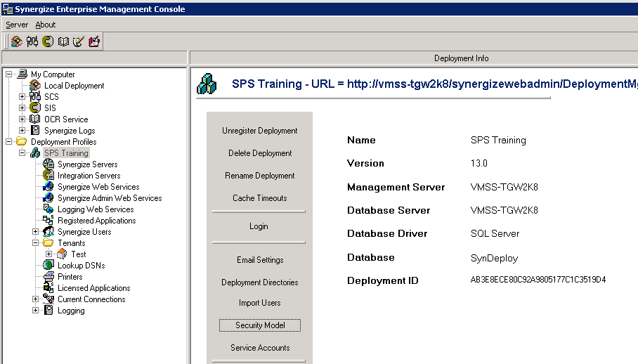Collapse the Tenants node
Image resolution: width=638 pixels, height=364 pixels.
[35, 243]
